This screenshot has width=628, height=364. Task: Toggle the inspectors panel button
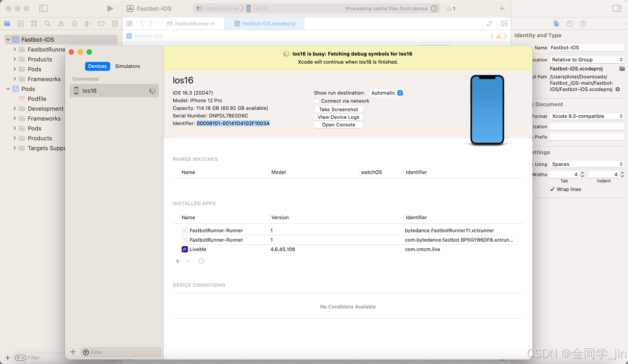pos(617,8)
